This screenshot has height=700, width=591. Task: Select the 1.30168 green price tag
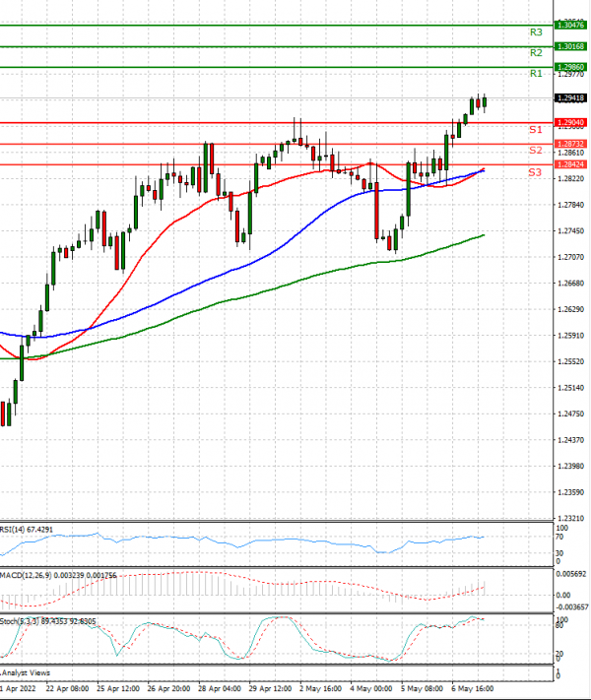point(570,46)
